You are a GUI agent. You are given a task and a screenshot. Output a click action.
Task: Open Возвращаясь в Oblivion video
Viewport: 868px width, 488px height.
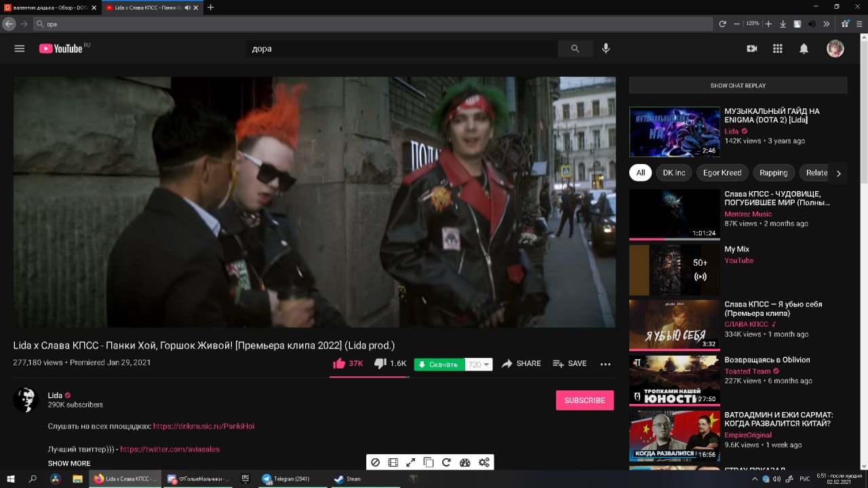tap(767, 360)
